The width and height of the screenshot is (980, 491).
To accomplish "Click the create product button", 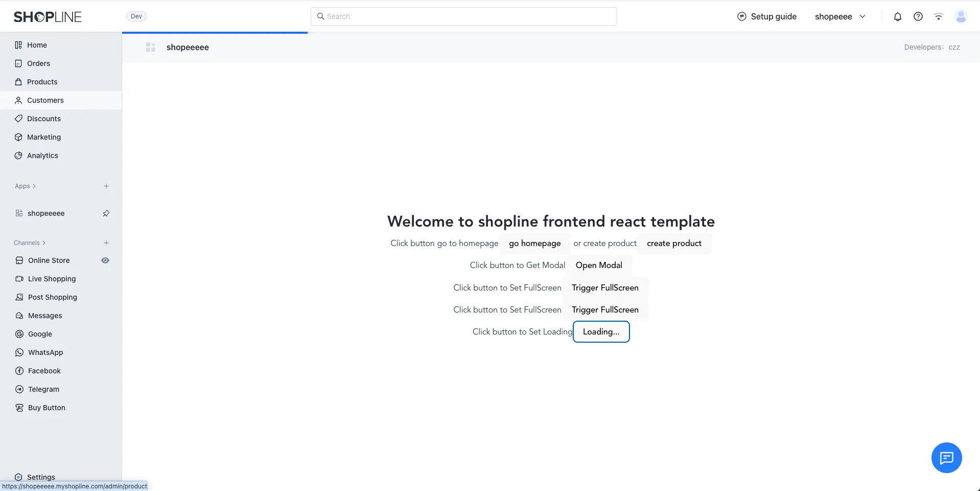I will pos(674,243).
